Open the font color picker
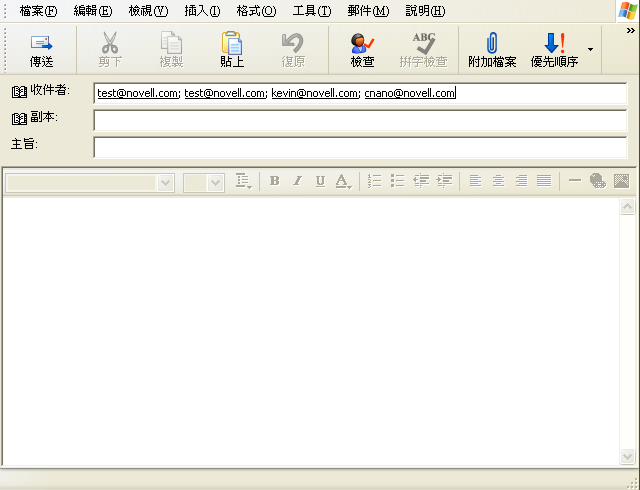 (343, 181)
